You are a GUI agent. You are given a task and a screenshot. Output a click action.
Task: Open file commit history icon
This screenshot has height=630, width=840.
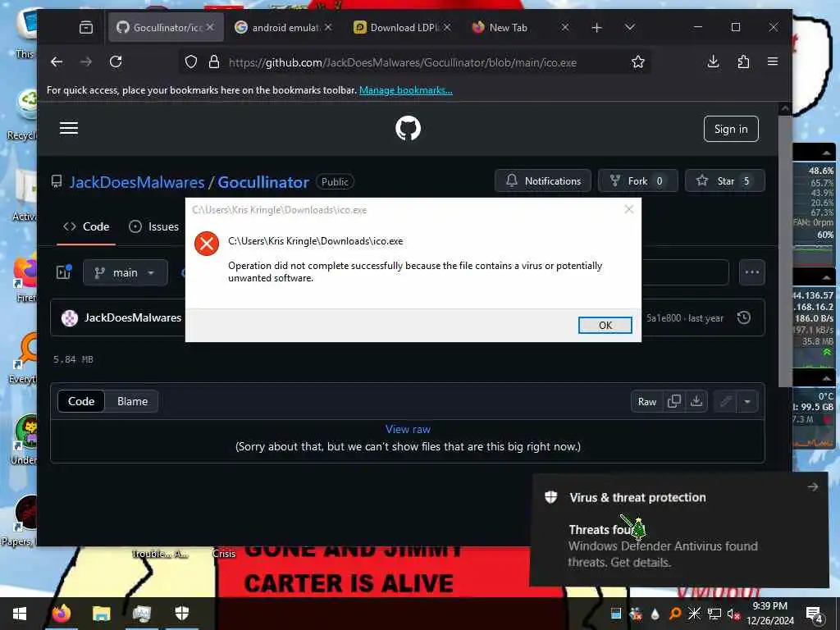coord(743,317)
